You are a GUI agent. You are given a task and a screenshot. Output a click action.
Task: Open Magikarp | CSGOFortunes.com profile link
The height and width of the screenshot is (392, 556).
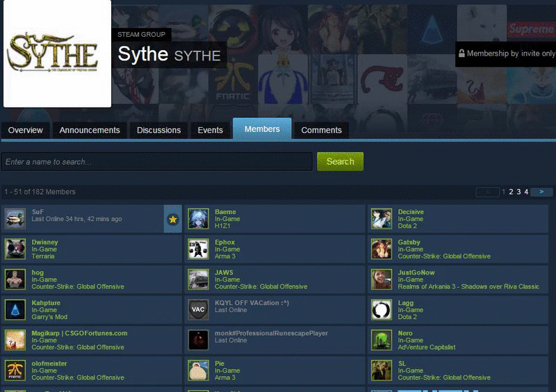click(79, 333)
